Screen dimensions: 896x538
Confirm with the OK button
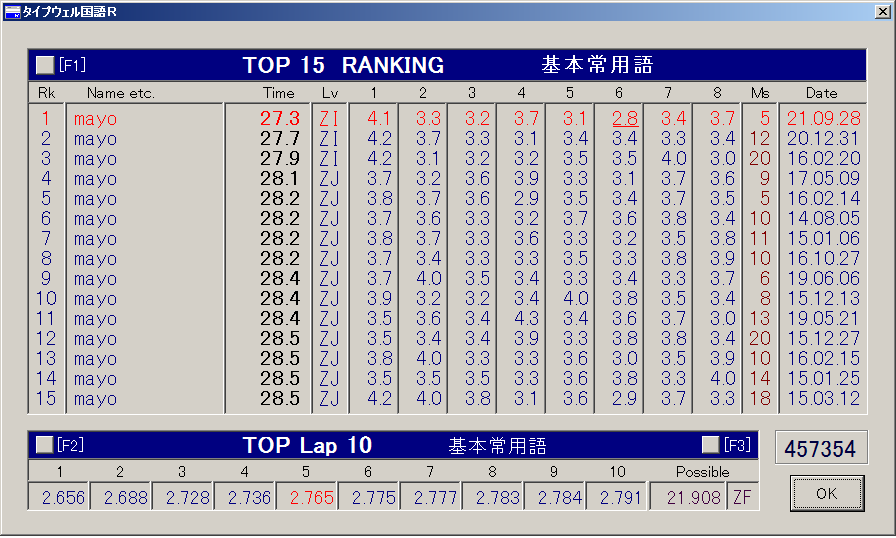point(827,493)
